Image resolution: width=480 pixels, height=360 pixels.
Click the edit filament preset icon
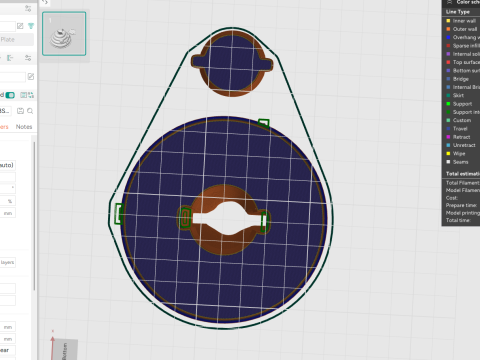31,77
